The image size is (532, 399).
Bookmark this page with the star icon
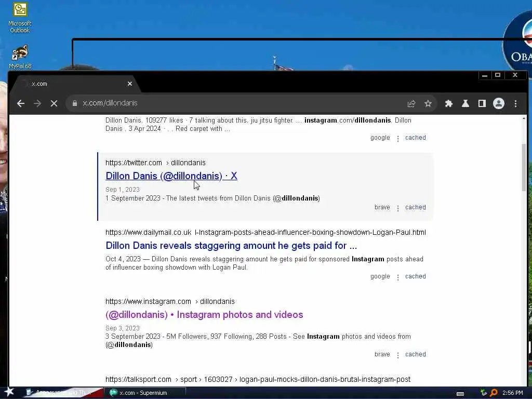428,103
